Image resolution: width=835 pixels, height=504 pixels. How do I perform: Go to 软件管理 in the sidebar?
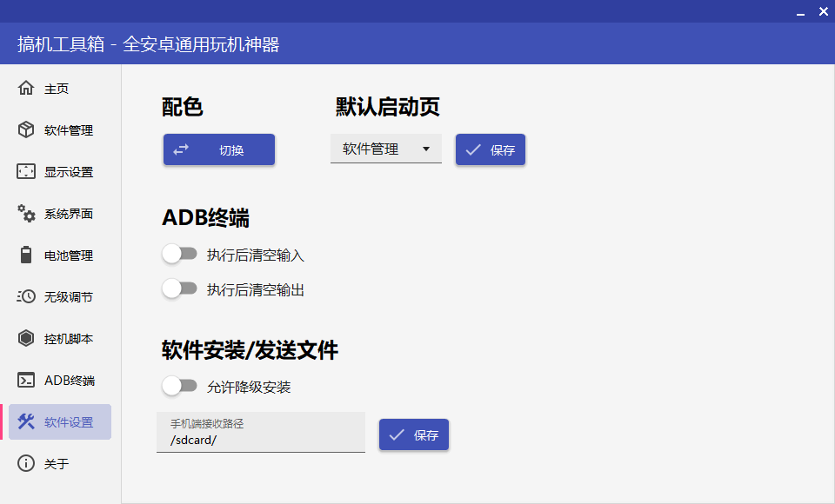[69, 129]
